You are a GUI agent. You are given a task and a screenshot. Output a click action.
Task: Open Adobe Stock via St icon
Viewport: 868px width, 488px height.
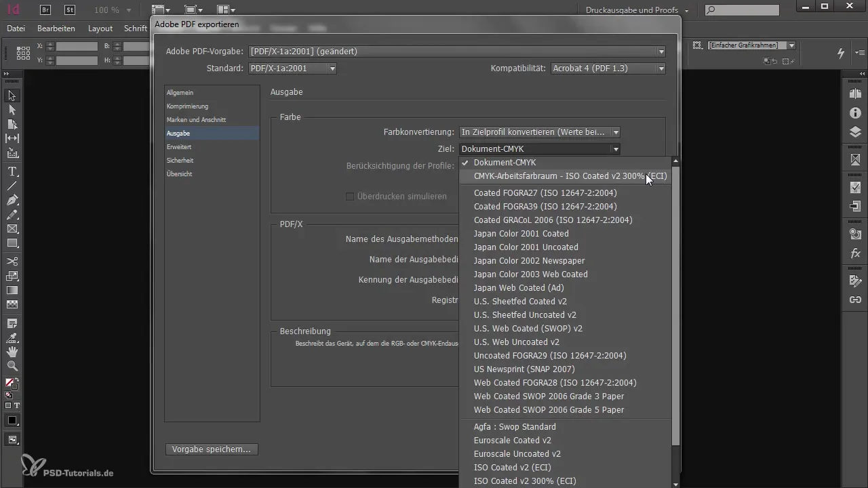[70, 9]
